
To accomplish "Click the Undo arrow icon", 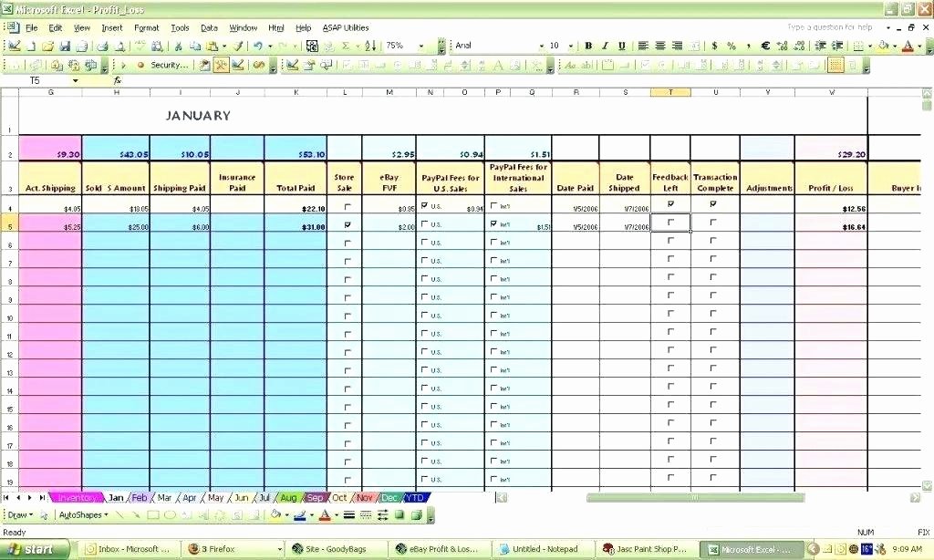I will coord(258,46).
